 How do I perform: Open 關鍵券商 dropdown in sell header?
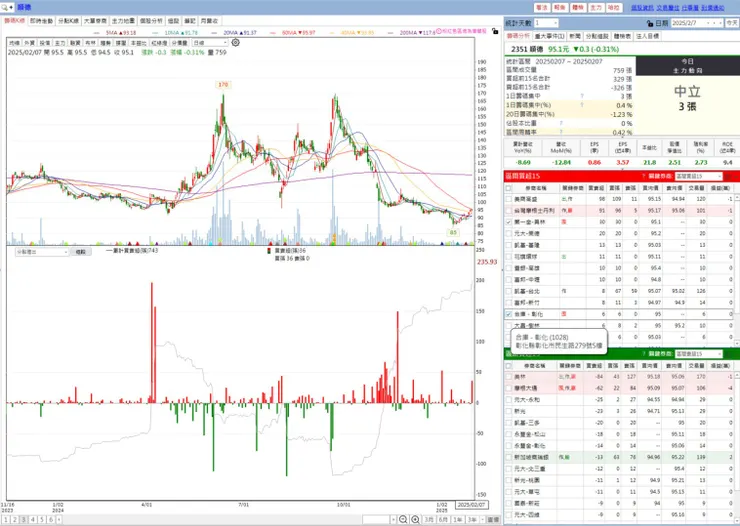coord(698,354)
